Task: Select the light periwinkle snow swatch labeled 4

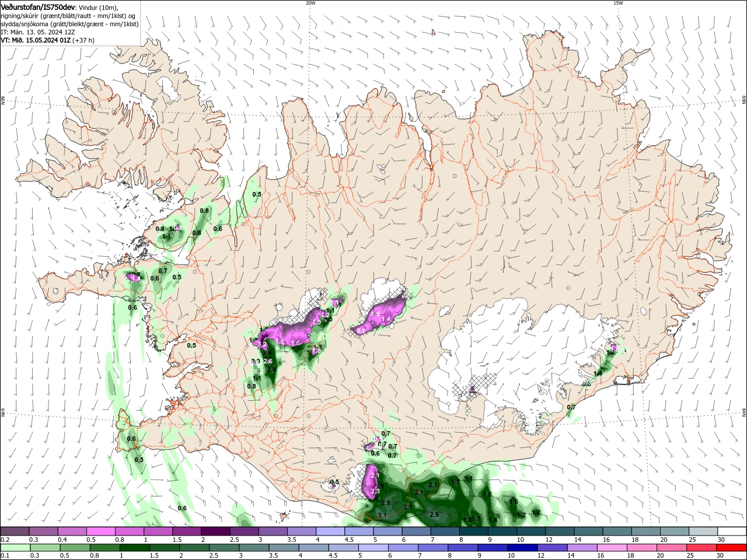Action: tap(330, 531)
